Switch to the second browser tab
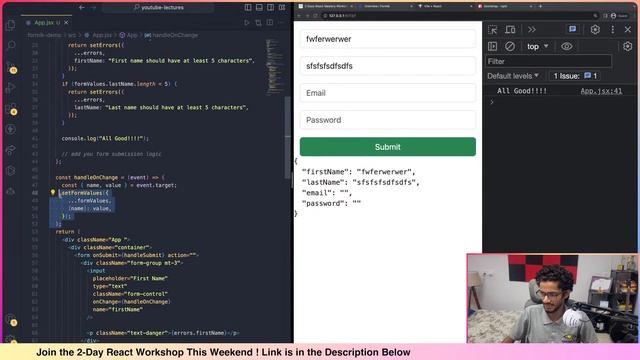Image resolution: width=640 pixels, height=360 pixels. pos(386,7)
